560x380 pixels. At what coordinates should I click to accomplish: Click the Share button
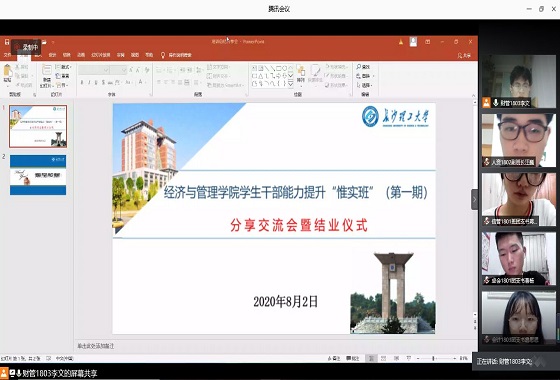464,55
